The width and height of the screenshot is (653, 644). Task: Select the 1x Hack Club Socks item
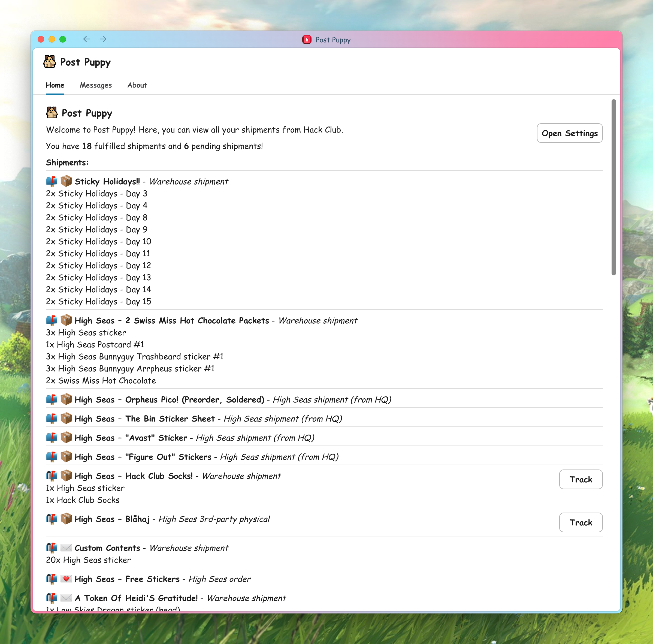pos(83,500)
